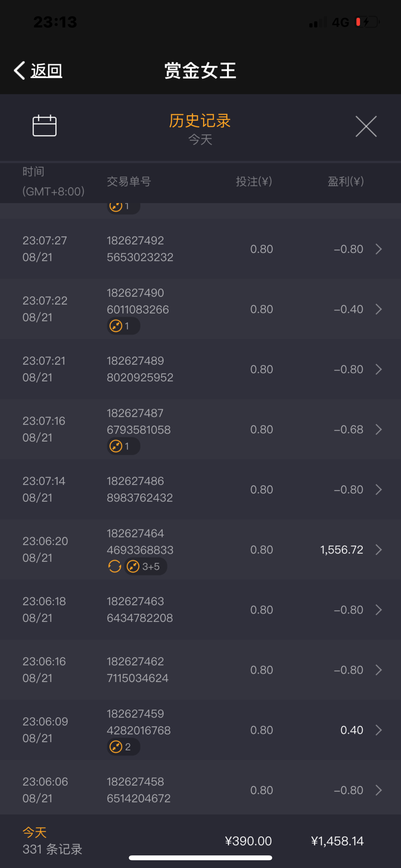Tap the 返回 back link

point(46,71)
